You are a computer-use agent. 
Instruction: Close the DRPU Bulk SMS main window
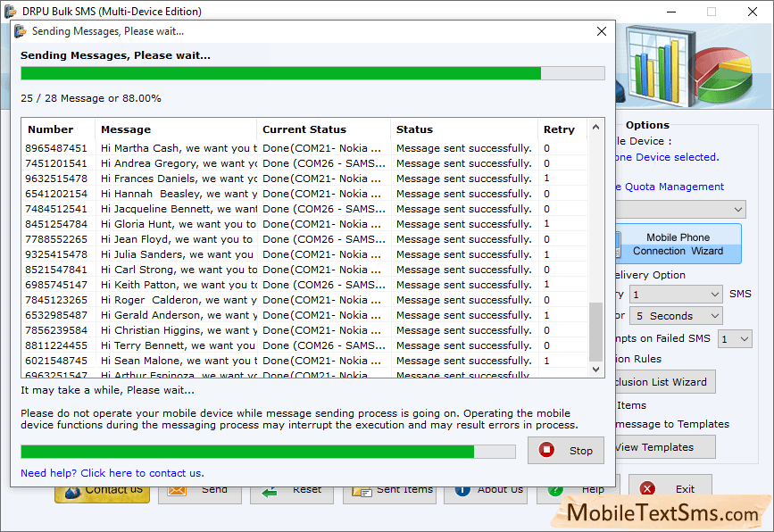(x=753, y=12)
